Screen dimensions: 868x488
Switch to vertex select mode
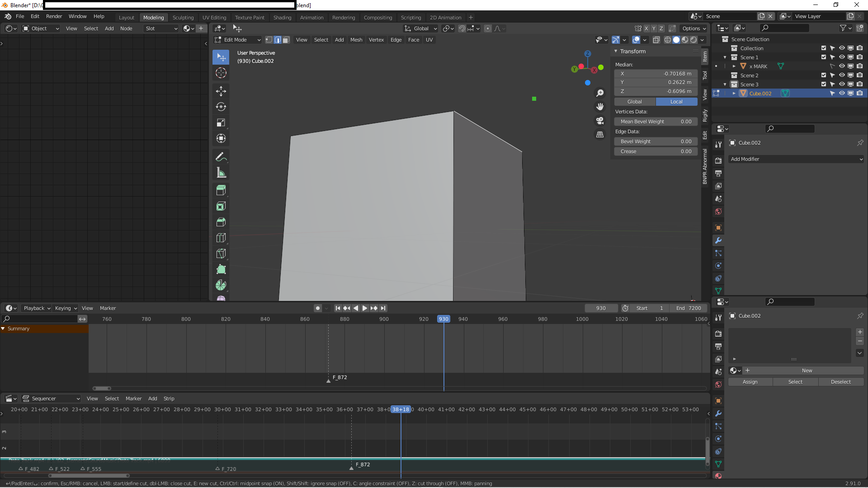pos(269,40)
